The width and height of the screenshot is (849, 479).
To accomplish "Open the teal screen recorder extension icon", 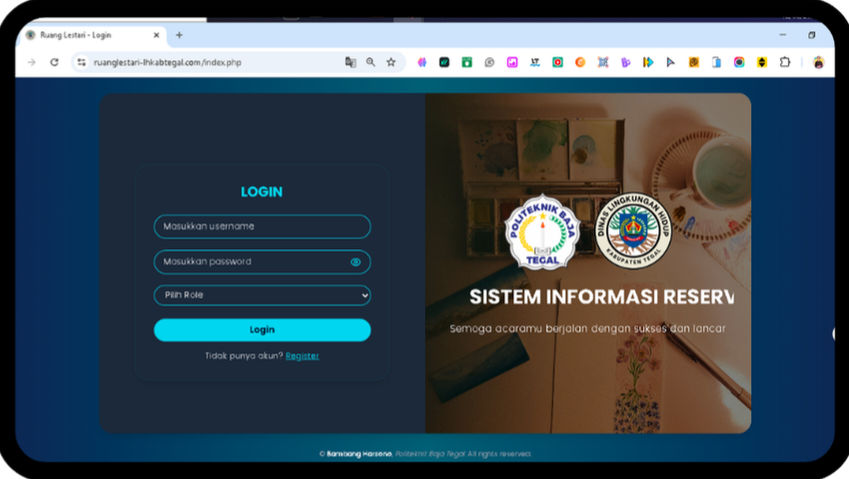I will [557, 62].
